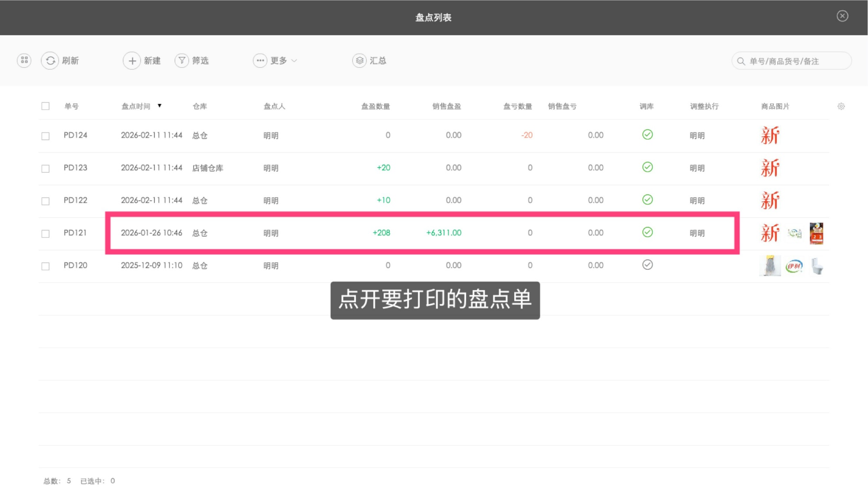Select the PD123 row checkbox
This screenshot has height=493, width=868.
click(x=46, y=169)
